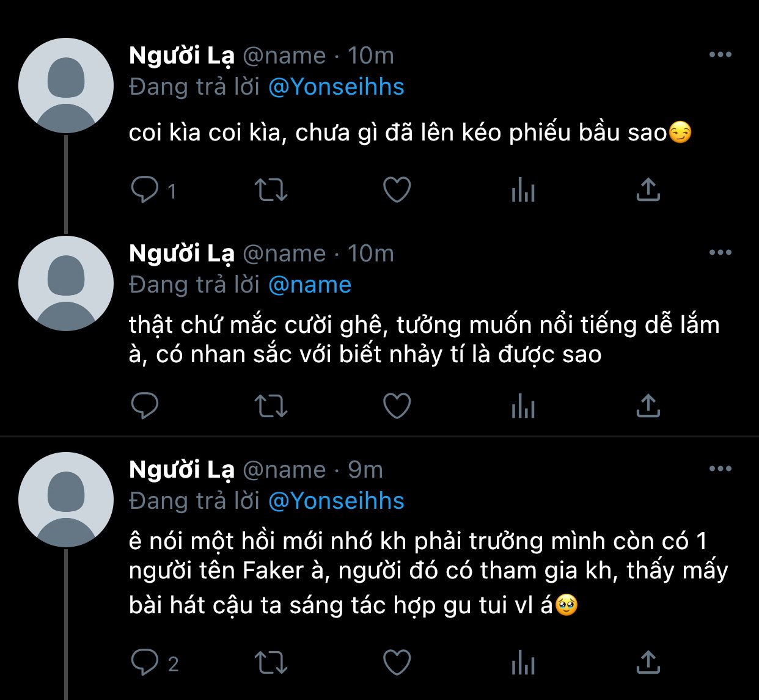Screen dimensions: 759x700
Task: Reply to the 'thật chứ mắc cười ghê' tweet
Action: click(145, 406)
